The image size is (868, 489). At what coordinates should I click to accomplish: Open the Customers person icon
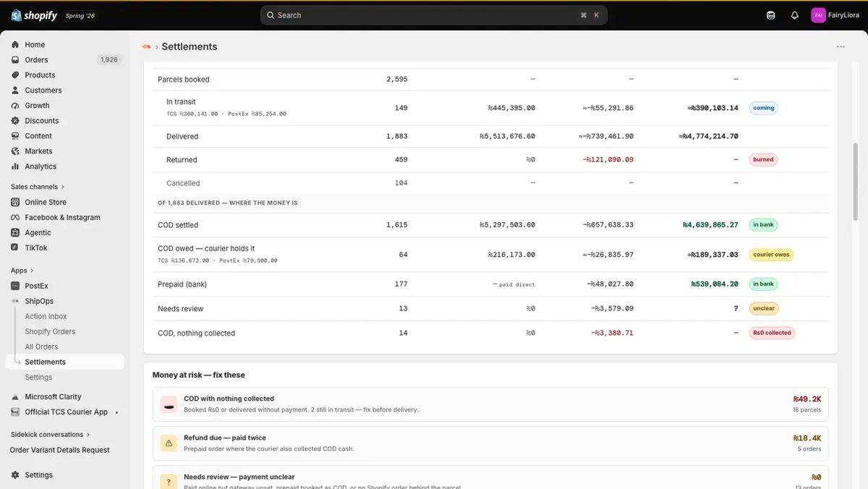pyautogui.click(x=15, y=90)
